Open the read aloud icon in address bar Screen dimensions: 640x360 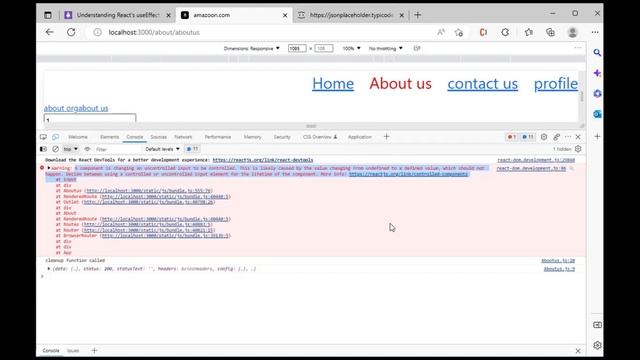click(441, 32)
